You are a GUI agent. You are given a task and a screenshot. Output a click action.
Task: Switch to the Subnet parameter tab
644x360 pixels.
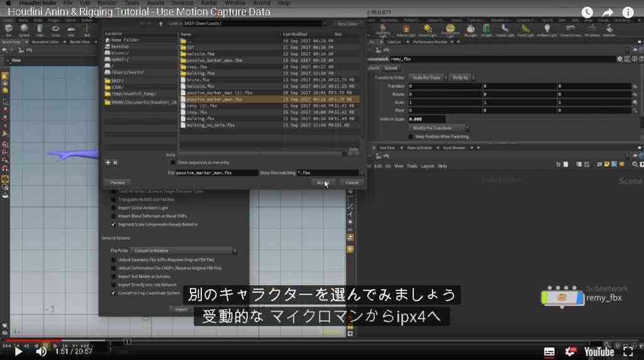click(391, 68)
